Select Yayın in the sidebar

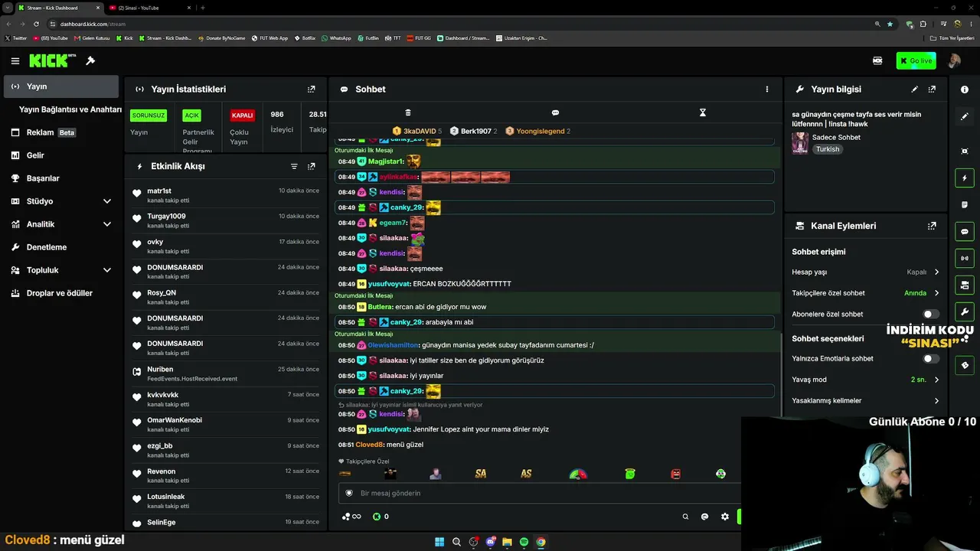(x=61, y=86)
